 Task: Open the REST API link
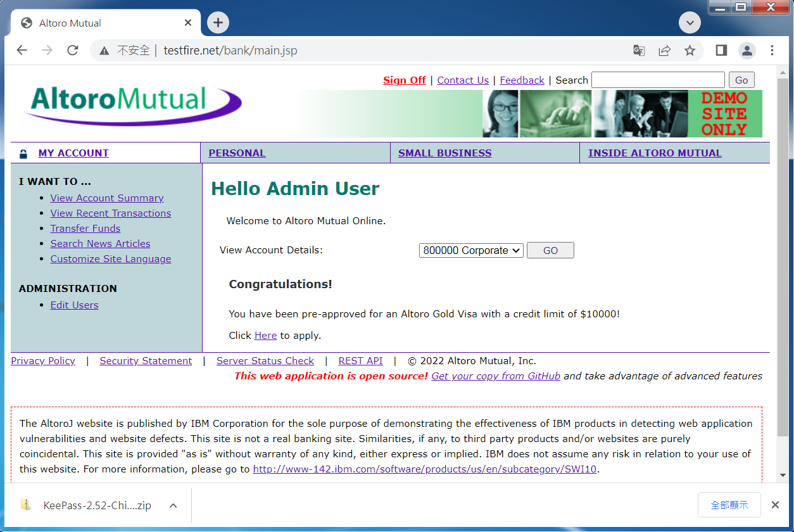pos(361,361)
